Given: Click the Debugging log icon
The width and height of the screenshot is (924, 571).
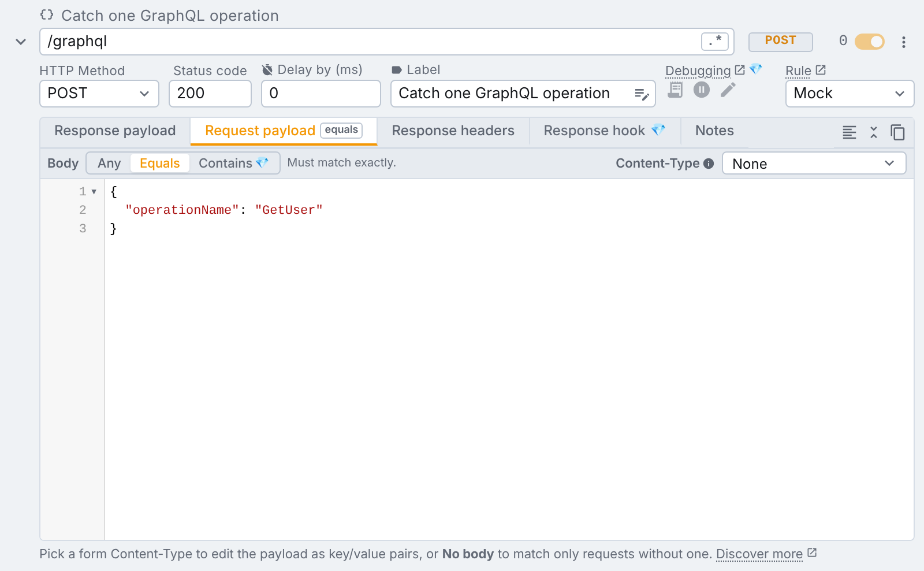Looking at the screenshot, I should click(675, 90).
